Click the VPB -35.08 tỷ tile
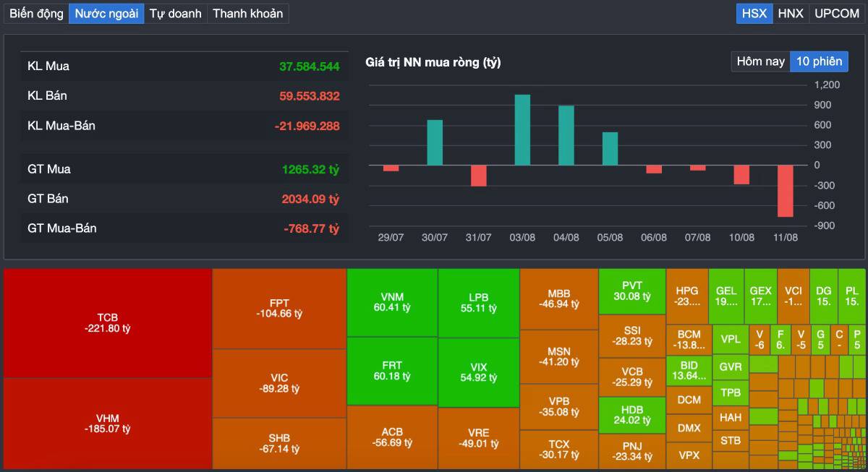This screenshot has width=868, height=472. (558, 407)
